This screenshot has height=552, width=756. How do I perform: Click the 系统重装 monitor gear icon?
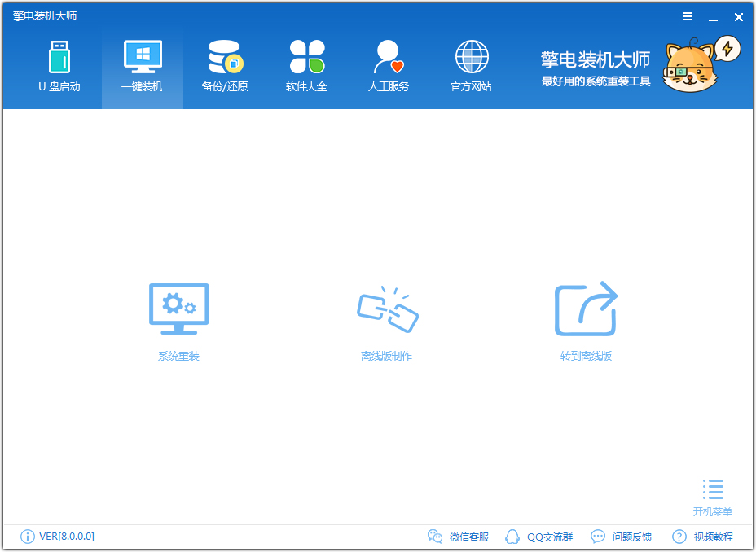point(179,309)
